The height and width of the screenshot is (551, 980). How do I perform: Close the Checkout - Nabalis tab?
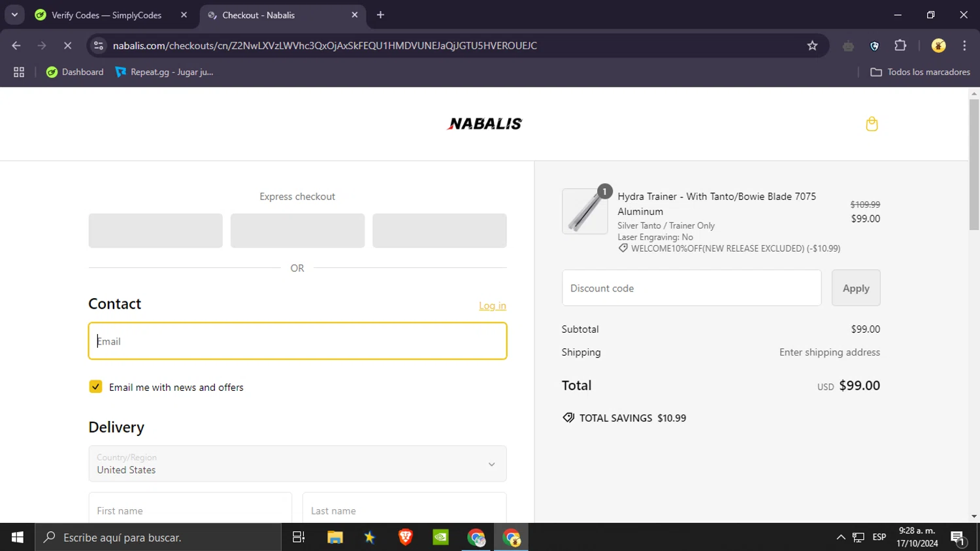[x=355, y=14]
